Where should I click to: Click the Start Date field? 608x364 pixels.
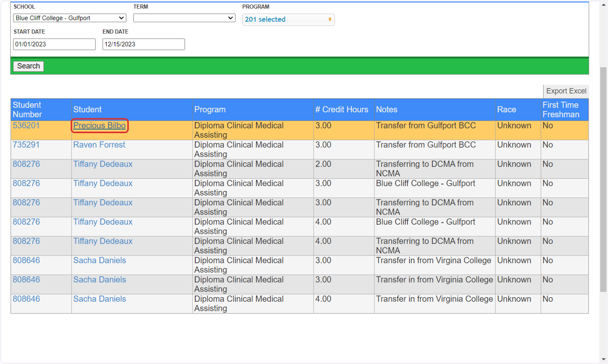coord(54,44)
